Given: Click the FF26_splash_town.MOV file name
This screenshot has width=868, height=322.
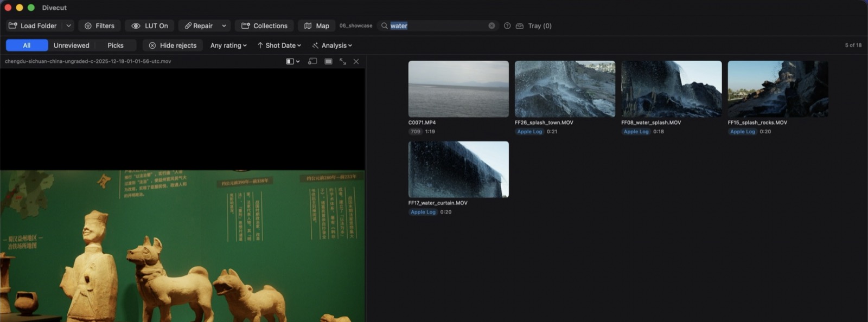Looking at the screenshot, I should click(x=544, y=123).
